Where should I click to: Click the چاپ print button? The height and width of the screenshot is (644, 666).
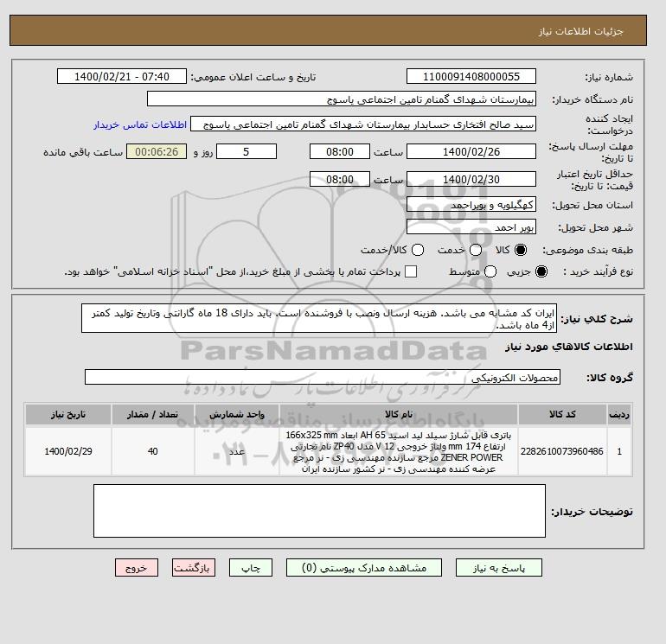(251, 568)
